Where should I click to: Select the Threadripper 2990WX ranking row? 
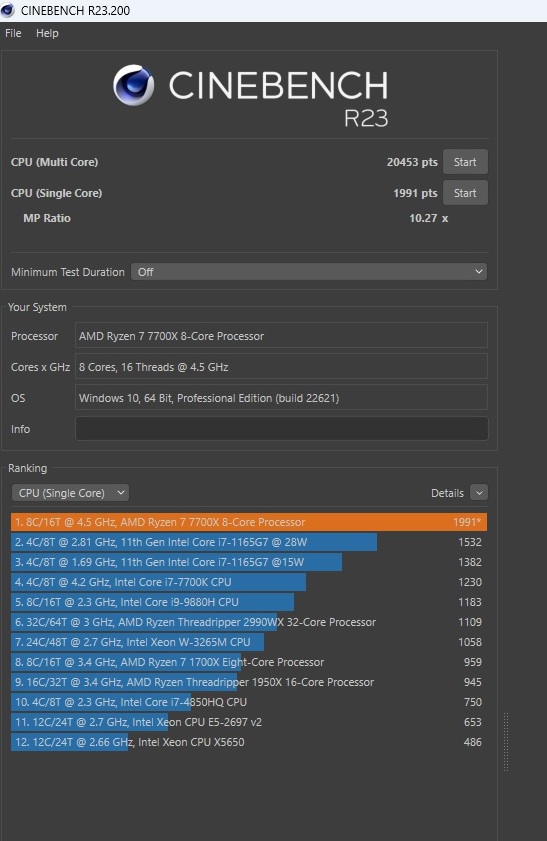click(249, 622)
